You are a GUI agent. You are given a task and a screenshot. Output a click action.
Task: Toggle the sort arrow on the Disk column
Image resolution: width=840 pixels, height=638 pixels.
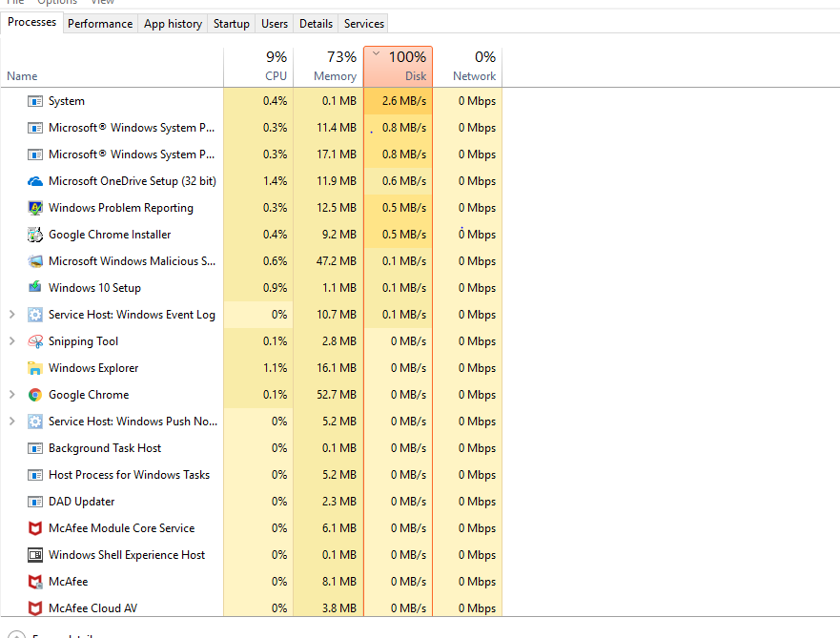tap(376, 53)
